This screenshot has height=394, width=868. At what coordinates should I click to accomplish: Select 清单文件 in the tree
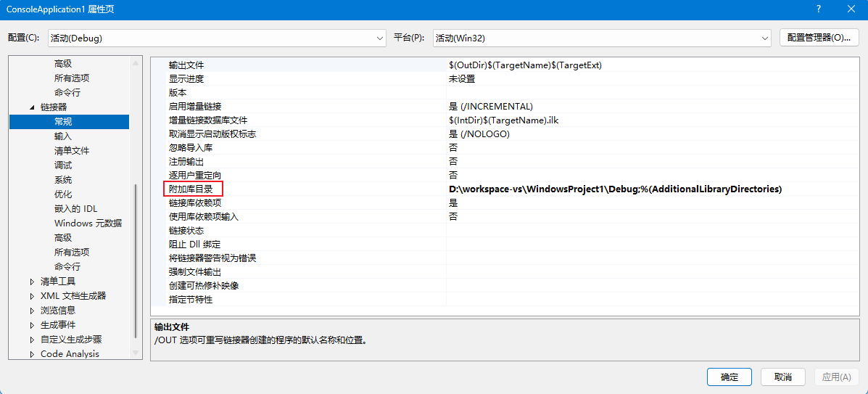click(x=72, y=151)
